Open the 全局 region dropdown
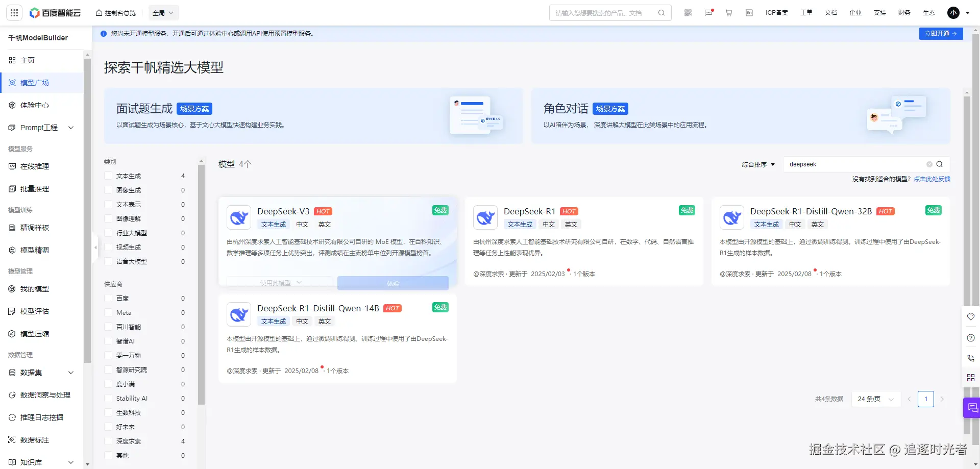This screenshot has width=980, height=469. point(163,13)
